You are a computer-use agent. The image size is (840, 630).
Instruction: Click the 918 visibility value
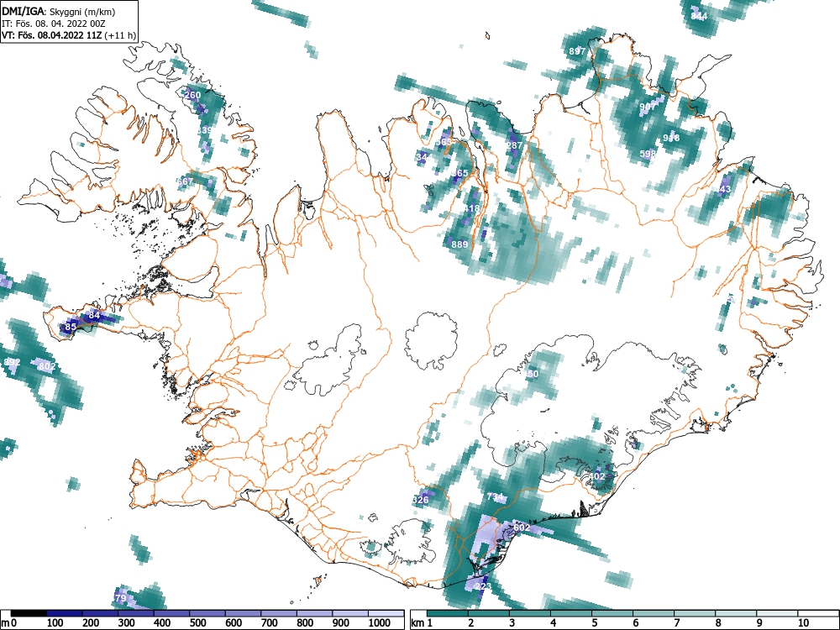pos(671,139)
